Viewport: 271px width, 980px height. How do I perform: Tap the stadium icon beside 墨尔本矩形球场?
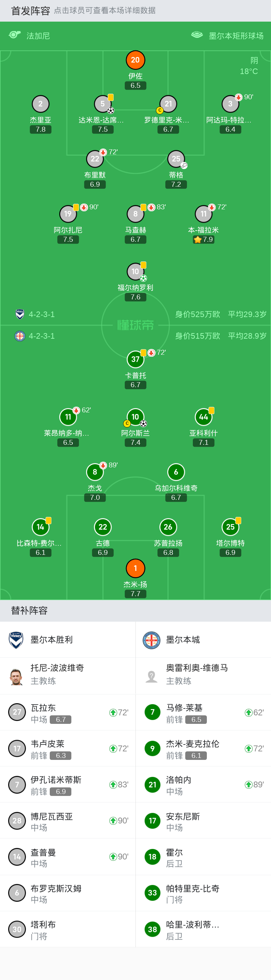(197, 35)
